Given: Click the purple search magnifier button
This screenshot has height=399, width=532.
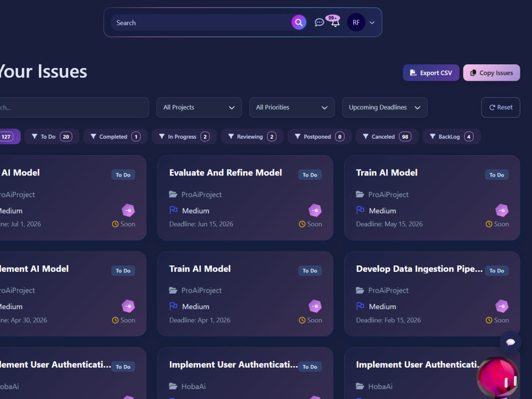Looking at the screenshot, I should point(298,22).
